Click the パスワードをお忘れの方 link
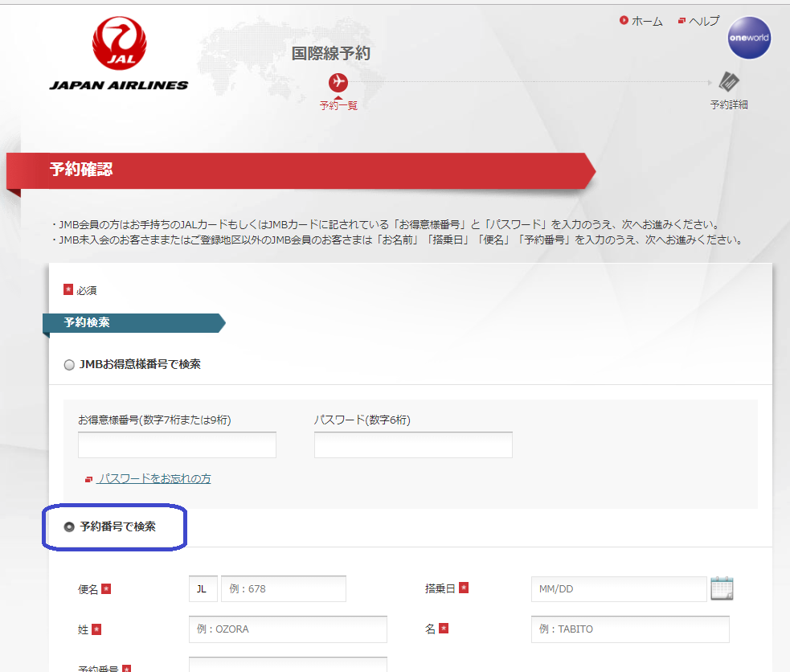 click(x=154, y=478)
